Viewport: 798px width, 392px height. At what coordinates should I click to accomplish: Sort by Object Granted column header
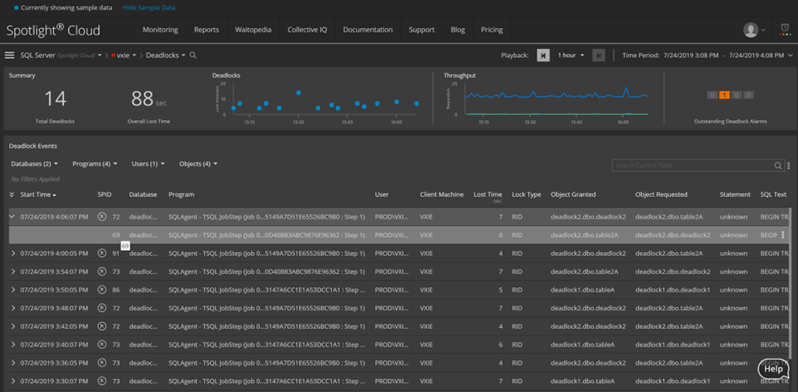coord(573,194)
